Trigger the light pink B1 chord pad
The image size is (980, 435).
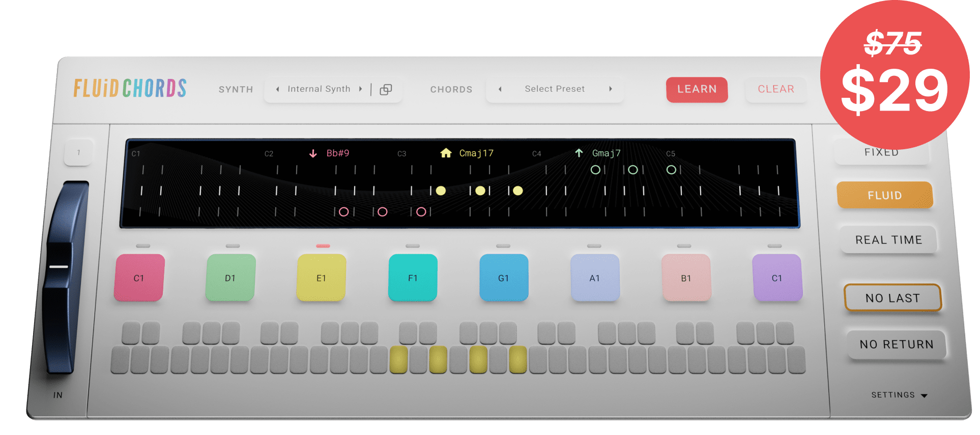[686, 278]
